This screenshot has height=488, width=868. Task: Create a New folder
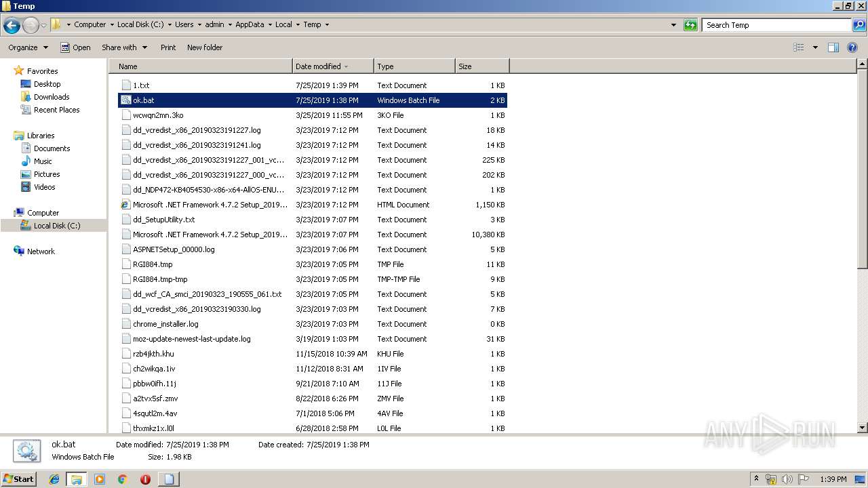pyautogui.click(x=205, y=47)
